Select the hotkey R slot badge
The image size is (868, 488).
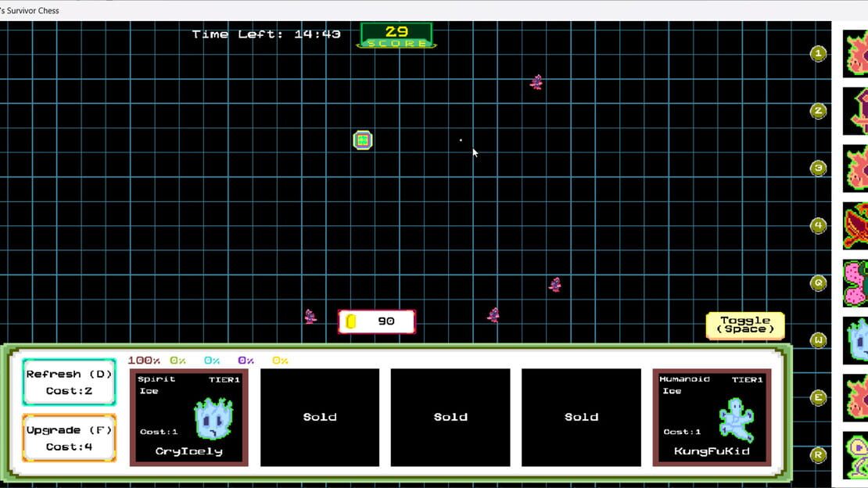(818, 455)
